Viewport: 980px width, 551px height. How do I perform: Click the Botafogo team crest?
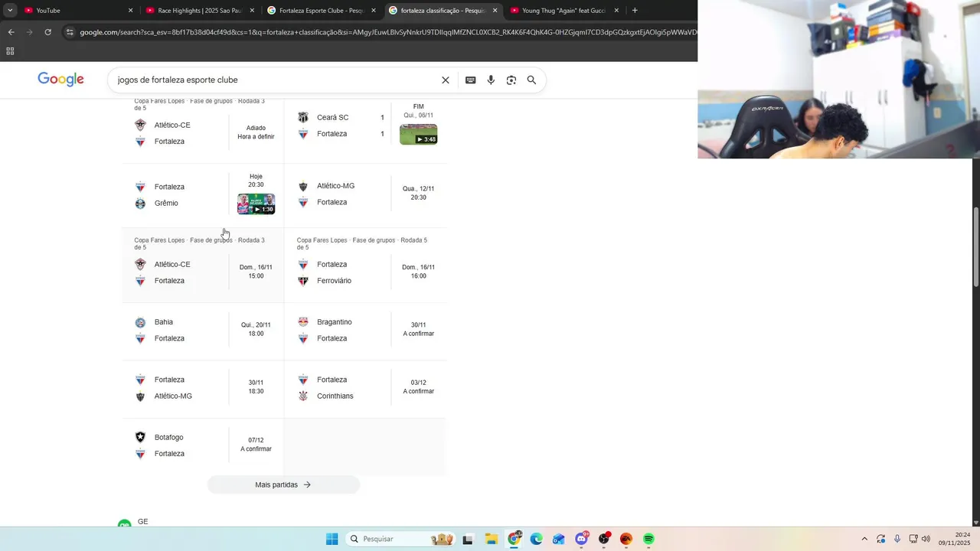(x=140, y=438)
